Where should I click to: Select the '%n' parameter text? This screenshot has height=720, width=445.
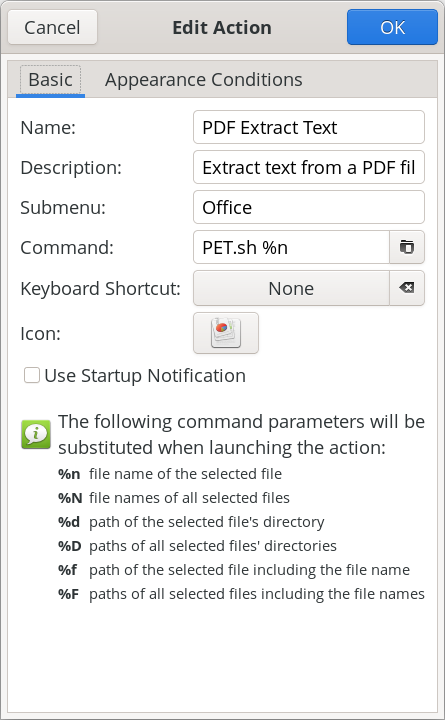pos(69,474)
